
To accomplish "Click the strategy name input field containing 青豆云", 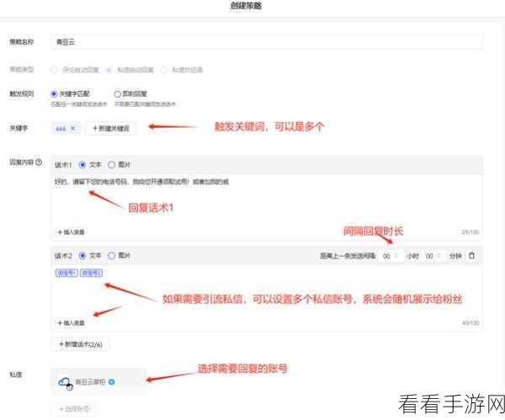I will point(266,42).
